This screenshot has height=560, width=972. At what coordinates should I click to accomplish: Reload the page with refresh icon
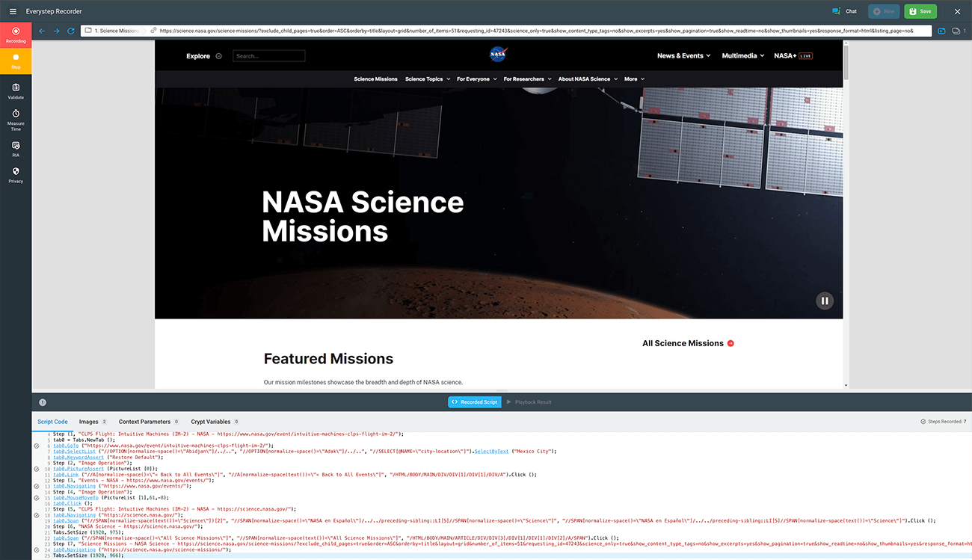coord(71,31)
